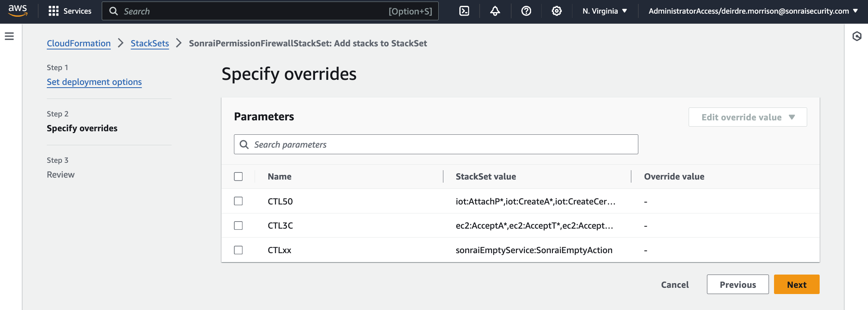The image size is (868, 310).
Task: Select the CTLxx name cell
Action: [279, 250]
